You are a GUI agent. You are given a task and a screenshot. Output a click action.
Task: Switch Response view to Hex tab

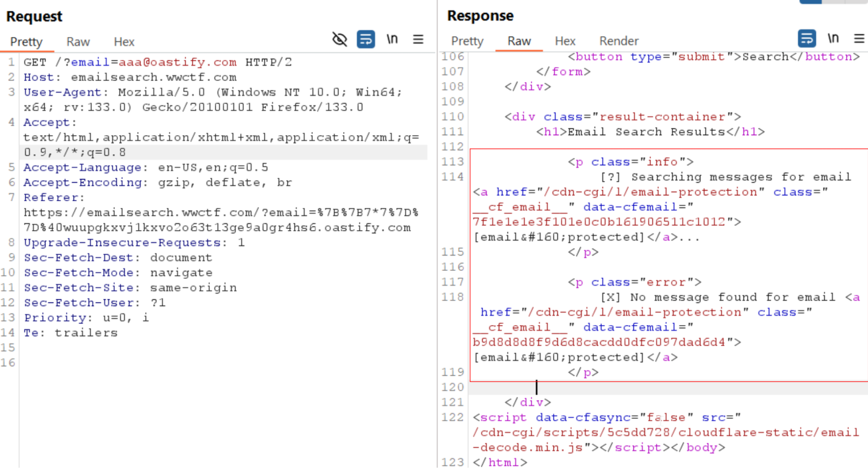(x=565, y=41)
